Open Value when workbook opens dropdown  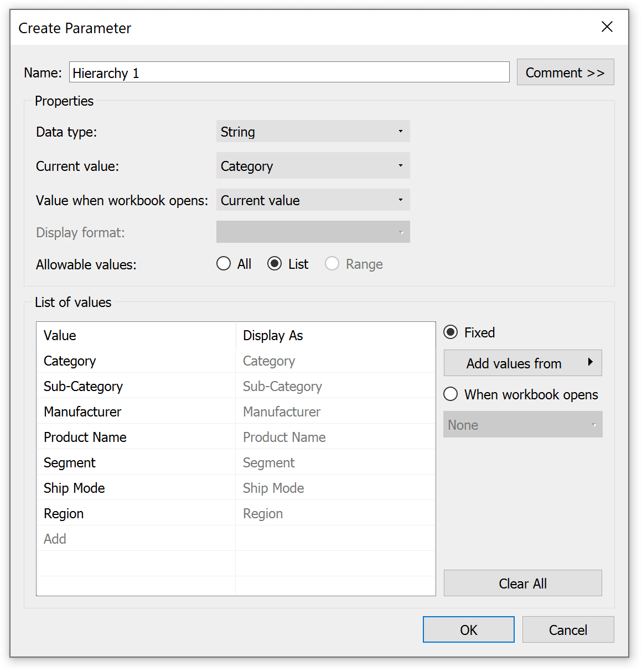coord(313,200)
